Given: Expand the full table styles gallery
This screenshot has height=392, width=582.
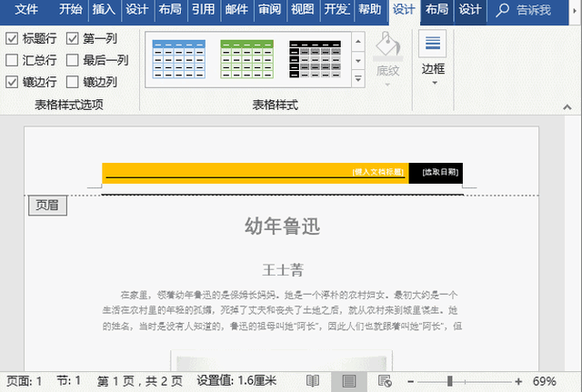Looking at the screenshot, I should tap(357, 79).
